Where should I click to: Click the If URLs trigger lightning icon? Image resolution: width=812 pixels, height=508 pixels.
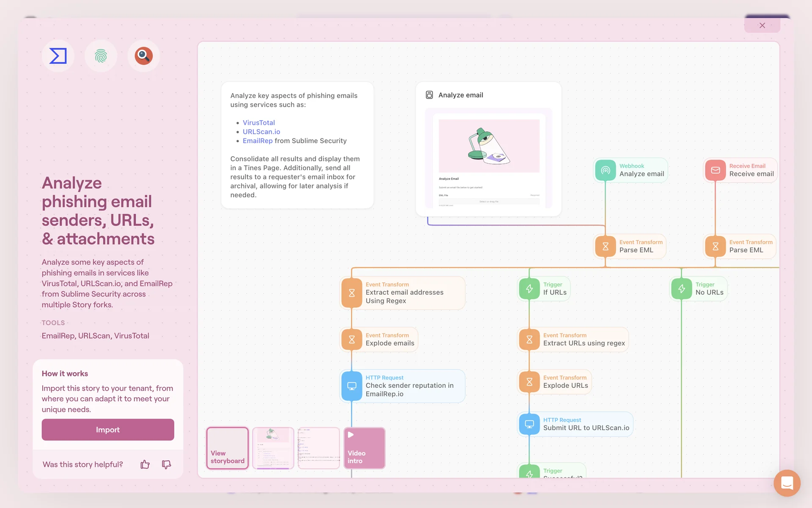pyautogui.click(x=529, y=289)
